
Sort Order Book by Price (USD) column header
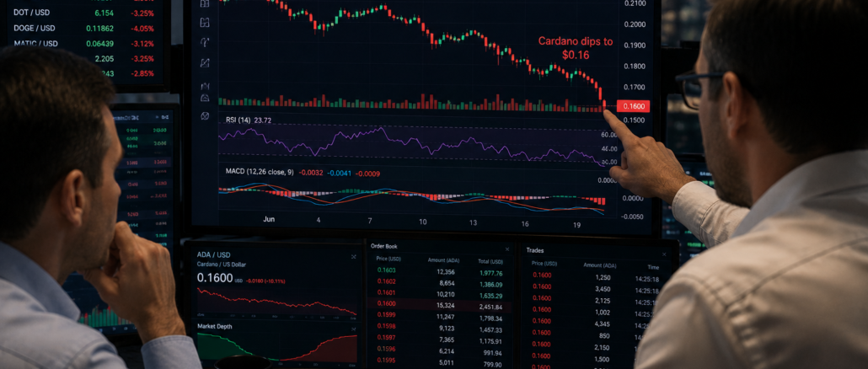[388, 259]
